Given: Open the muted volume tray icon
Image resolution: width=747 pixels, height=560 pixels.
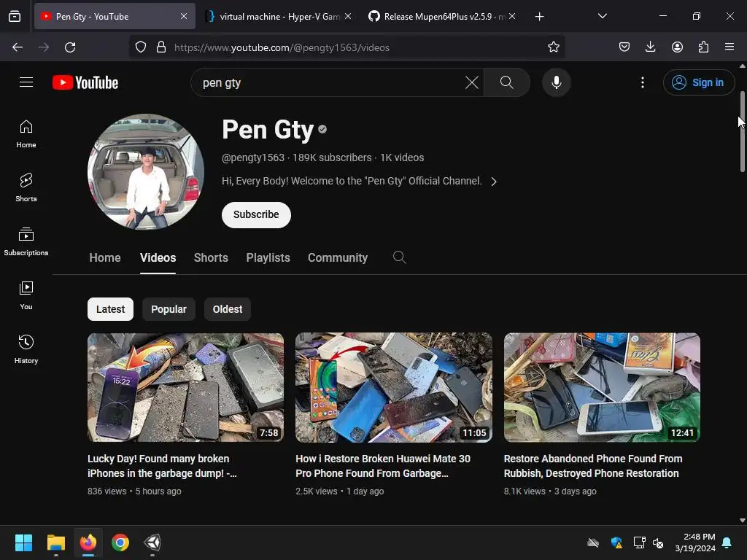Looking at the screenshot, I should 659,542.
